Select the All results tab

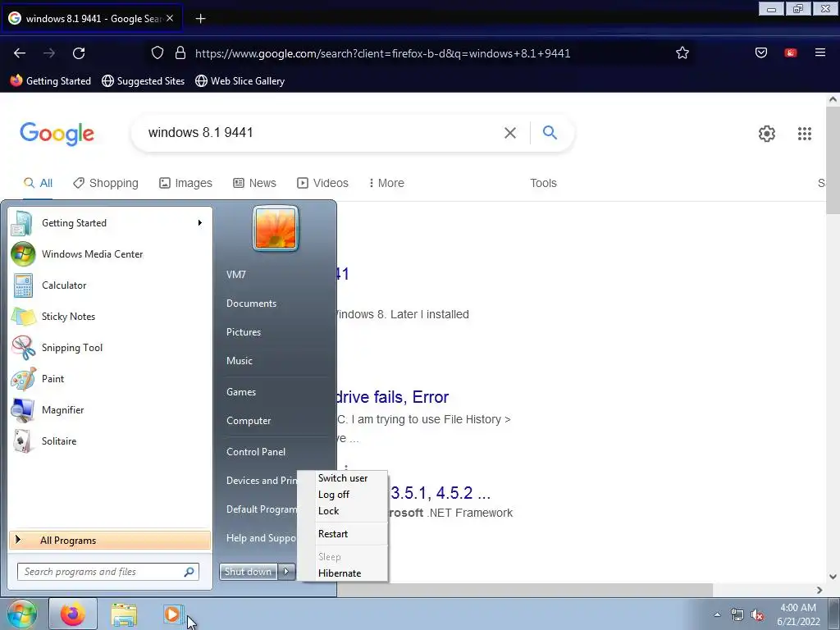38,183
